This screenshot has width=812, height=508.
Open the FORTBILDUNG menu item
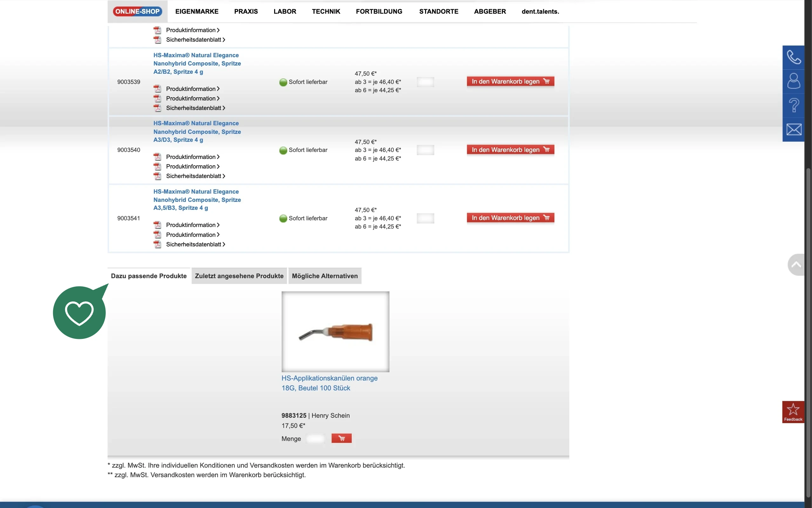[x=379, y=11]
